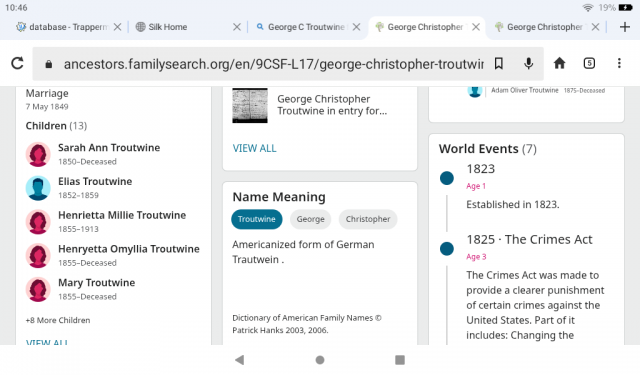Start voice search with the microphone icon

(528, 63)
